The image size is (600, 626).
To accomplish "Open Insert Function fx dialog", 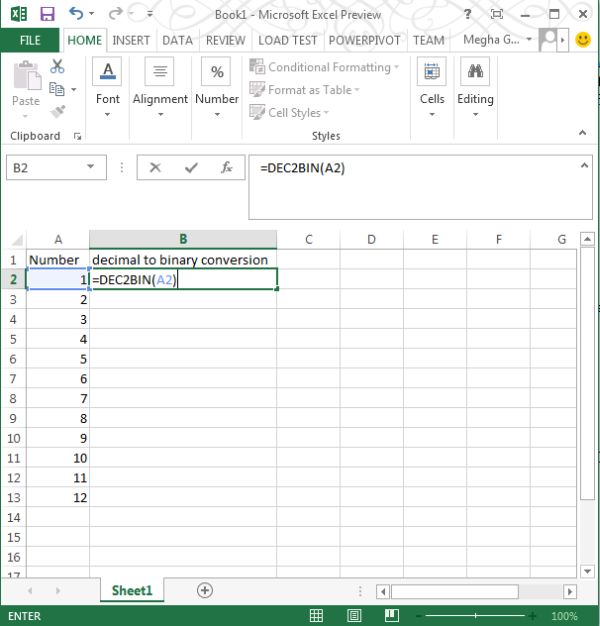I will (x=226, y=167).
